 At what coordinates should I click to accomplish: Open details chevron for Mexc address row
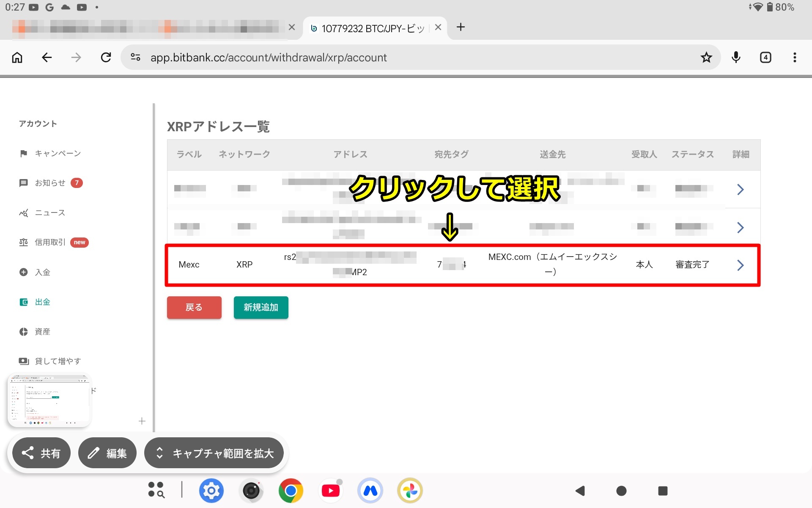(740, 265)
